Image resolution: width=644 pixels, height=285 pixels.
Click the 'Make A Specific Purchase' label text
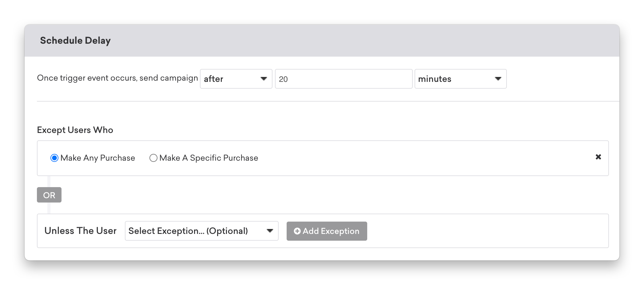[209, 158]
